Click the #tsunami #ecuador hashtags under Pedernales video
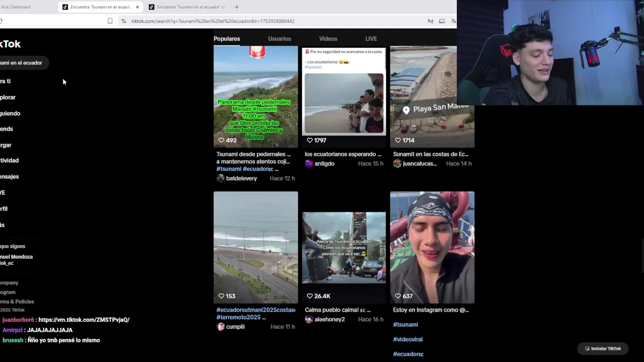The width and height of the screenshot is (644, 362). [245, 169]
